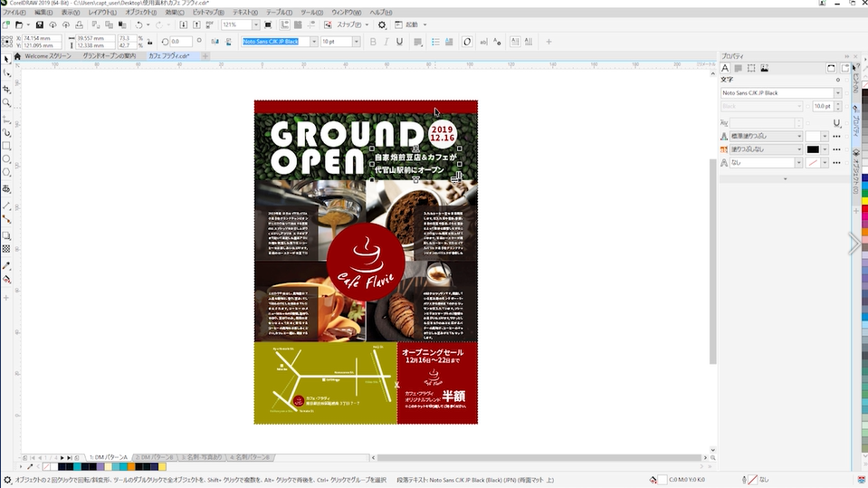Viewport: 868px width, 488px height.
Task: Toggle the lock ratio padlock
Action: point(148,42)
